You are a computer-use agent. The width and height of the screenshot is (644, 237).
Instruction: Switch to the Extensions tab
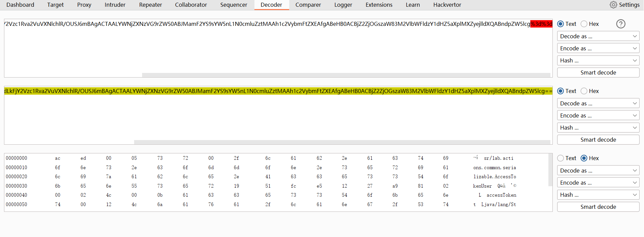coord(379,5)
